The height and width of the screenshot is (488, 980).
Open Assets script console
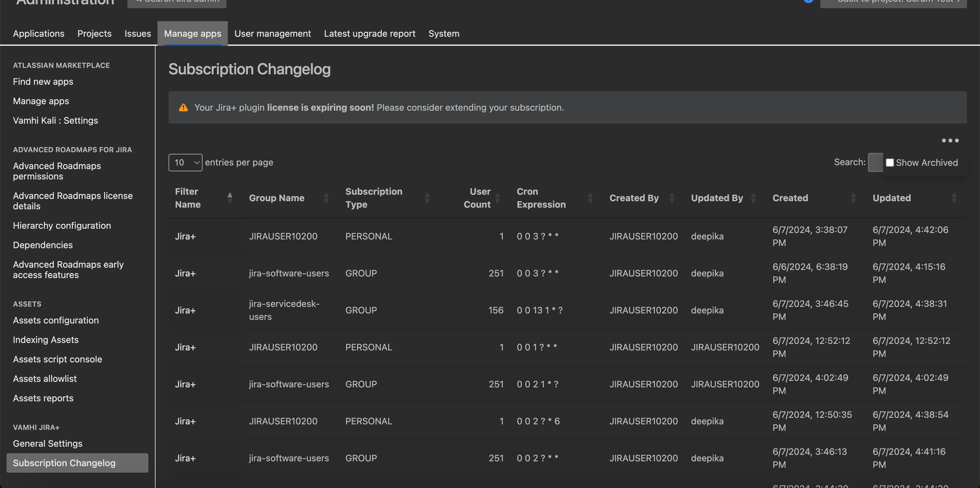tap(57, 359)
